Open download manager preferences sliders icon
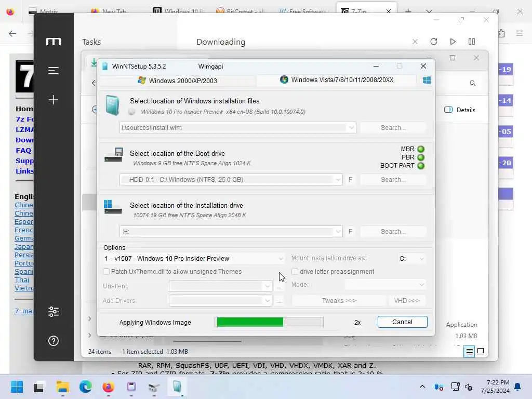This screenshot has height=399, width=532. click(54, 312)
